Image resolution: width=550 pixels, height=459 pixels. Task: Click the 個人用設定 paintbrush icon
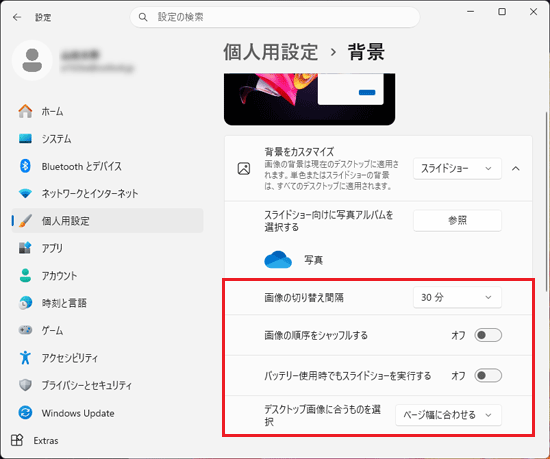pyautogui.click(x=25, y=221)
